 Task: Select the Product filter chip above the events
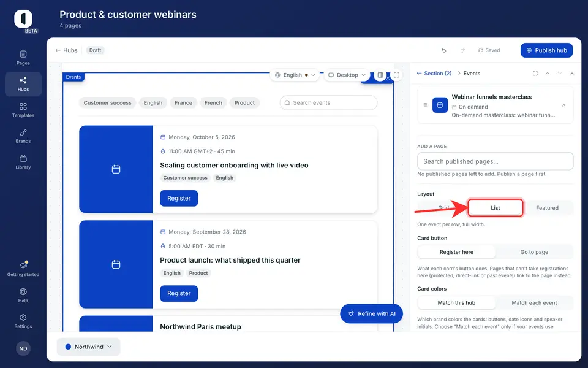244,103
